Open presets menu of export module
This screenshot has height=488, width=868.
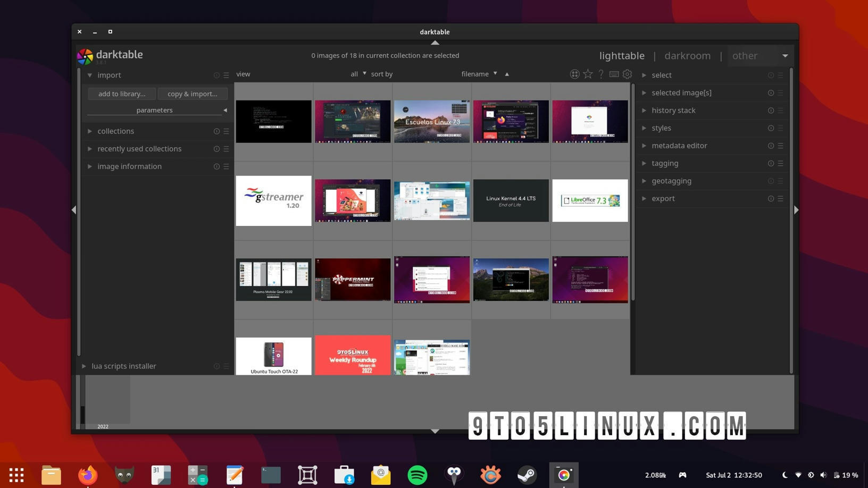tap(780, 199)
